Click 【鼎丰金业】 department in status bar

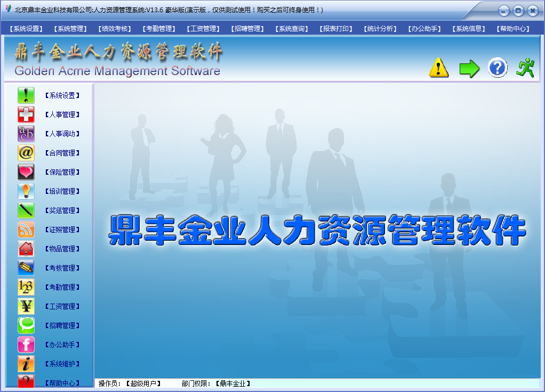coord(233,383)
